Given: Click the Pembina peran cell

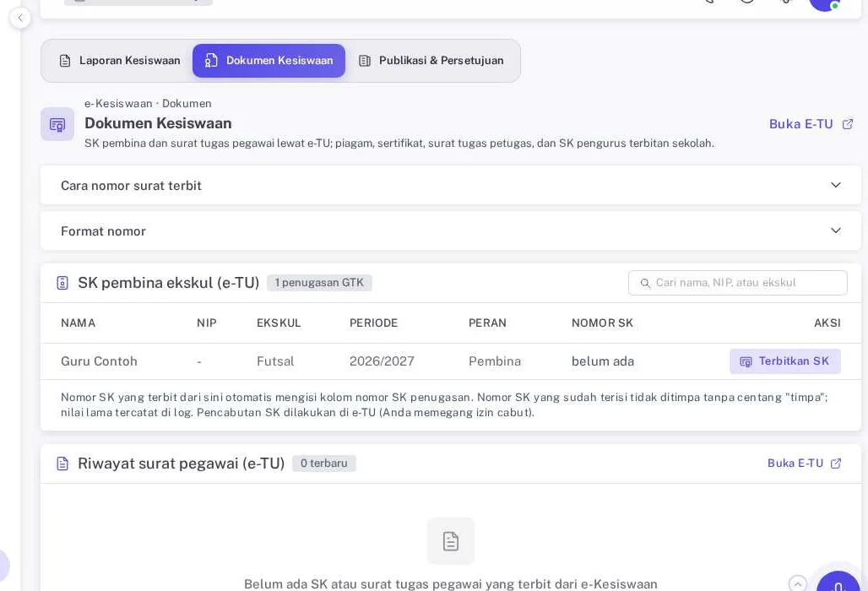Looking at the screenshot, I should point(494,361).
